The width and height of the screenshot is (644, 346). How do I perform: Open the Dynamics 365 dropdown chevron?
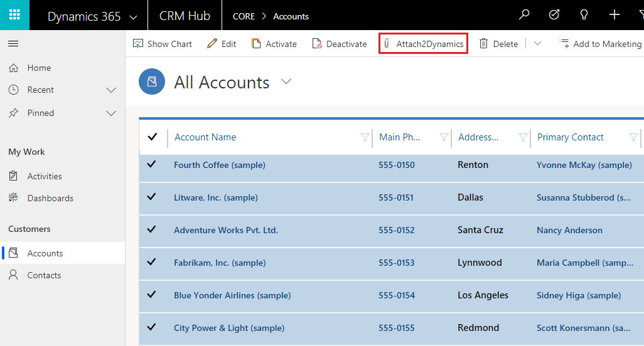click(133, 17)
